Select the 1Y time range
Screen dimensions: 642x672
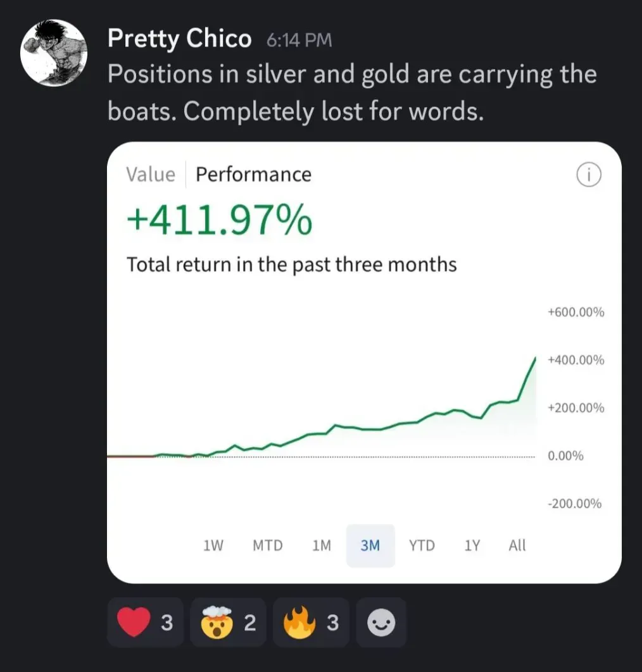pos(472,545)
